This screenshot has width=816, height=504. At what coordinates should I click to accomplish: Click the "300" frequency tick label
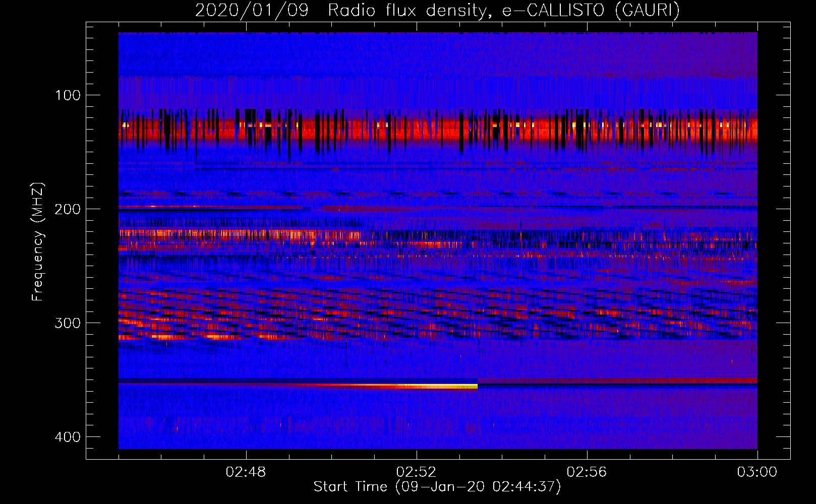(x=68, y=323)
